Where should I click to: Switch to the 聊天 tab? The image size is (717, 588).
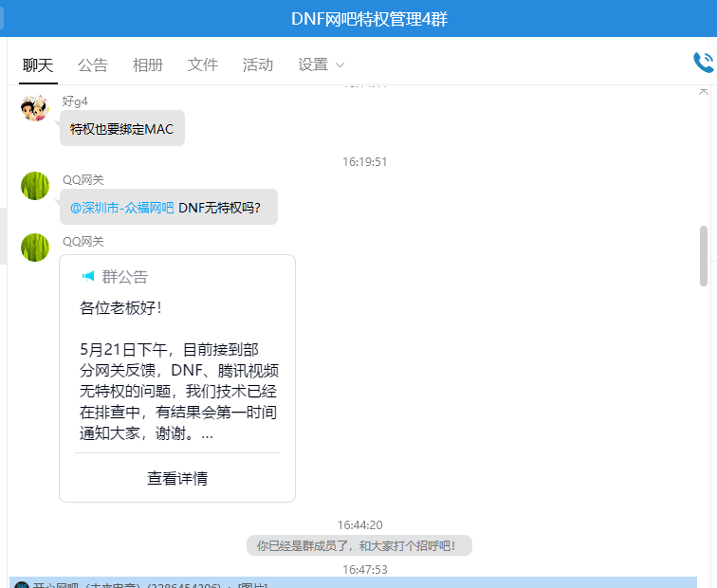pos(38,64)
